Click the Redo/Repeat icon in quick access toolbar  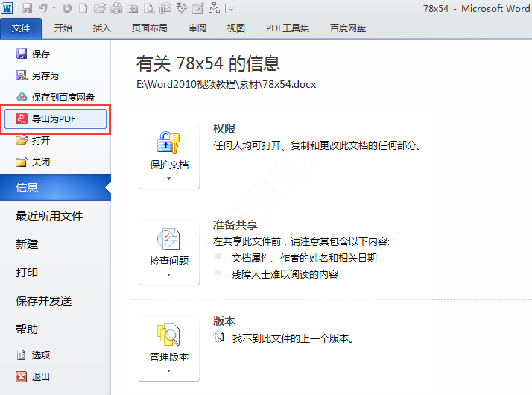[x=67, y=8]
